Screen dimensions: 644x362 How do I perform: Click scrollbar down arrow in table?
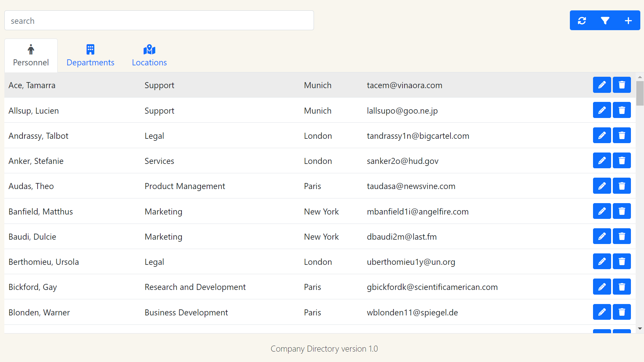[640, 329]
